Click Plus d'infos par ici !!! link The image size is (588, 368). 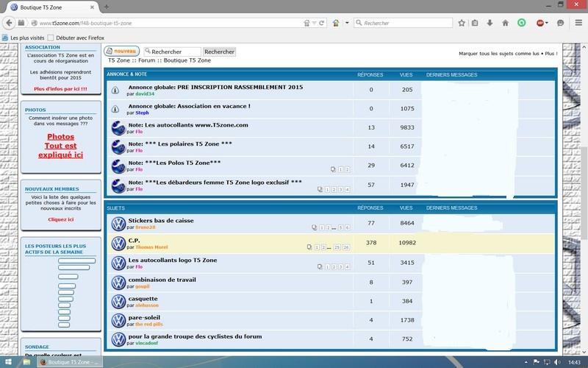pyautogui.click(x=60, y=89)
